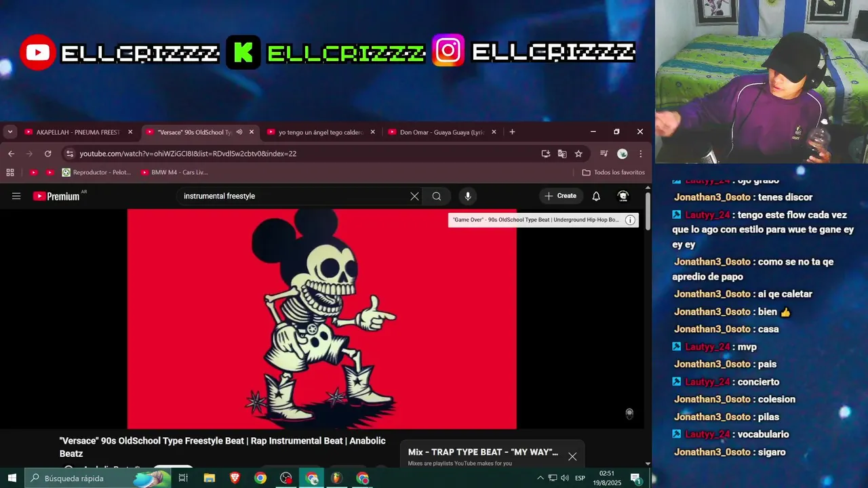Open the Windows Start menu
This screenshot has height=488, width=868.
point(12,479)
